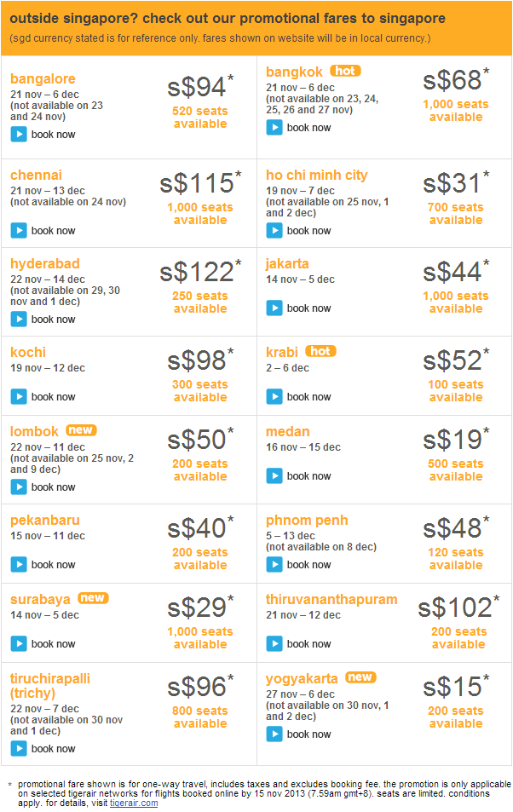513x812 pixels.
Task: Click the blue arrow icon for Kochi
Action: click(x=19, y=397)
